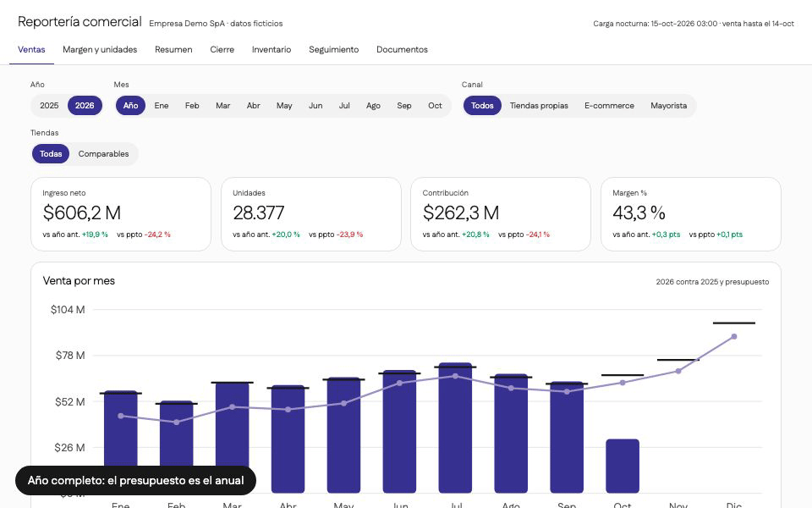Click the Dic point on the 2025 line

(x=734, y=337)
